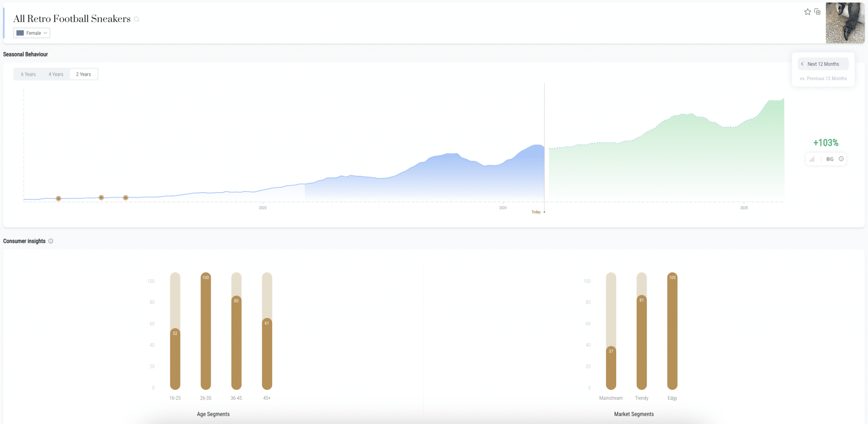Click the search icon beside the title
This screenshot has height=424, width=868.
coord(136,19)
